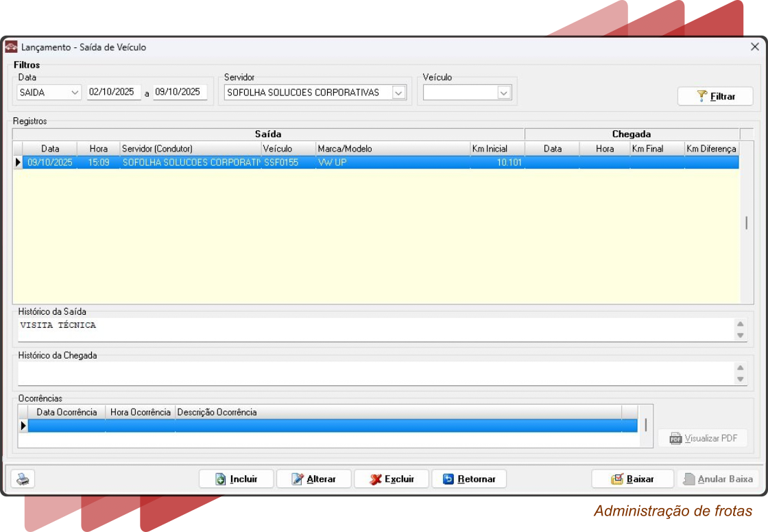
Task: Click the end date field 09/10/2025
Action: (x=179, y=92)
